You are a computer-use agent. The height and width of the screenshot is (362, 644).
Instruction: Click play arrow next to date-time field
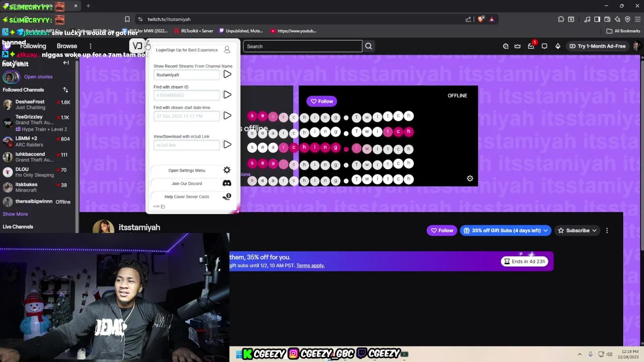(227, 116)
